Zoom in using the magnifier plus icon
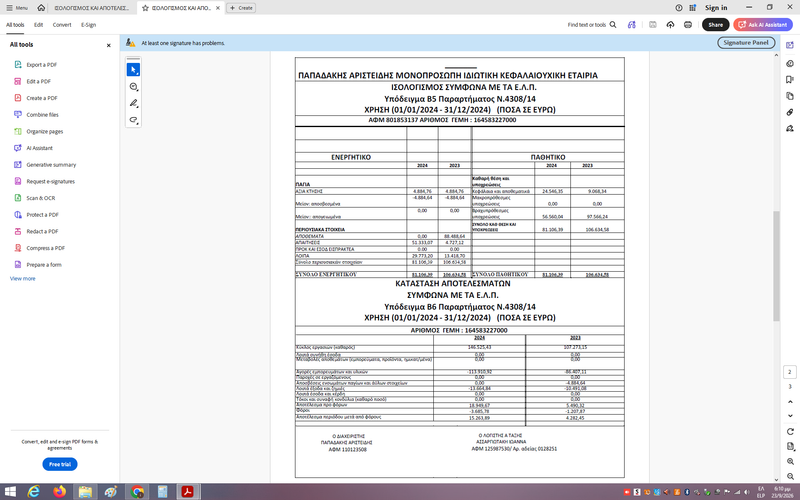Image resolution: width=800 pixels, height=500 pixels. (x=790, y=462)
